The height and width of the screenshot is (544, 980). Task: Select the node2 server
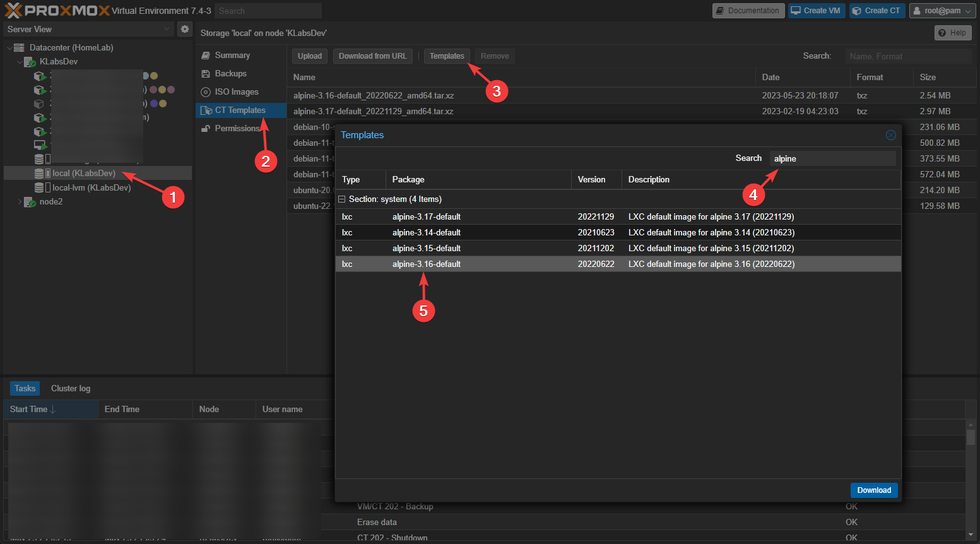(x=51, y=201)
